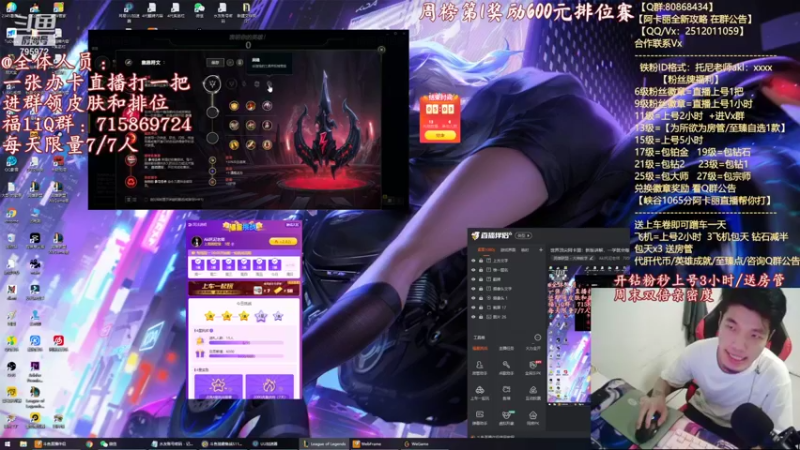The image size is (800, 450).
Task: Open Chrome from the taskbar
Action: click(x=89, y=444)
